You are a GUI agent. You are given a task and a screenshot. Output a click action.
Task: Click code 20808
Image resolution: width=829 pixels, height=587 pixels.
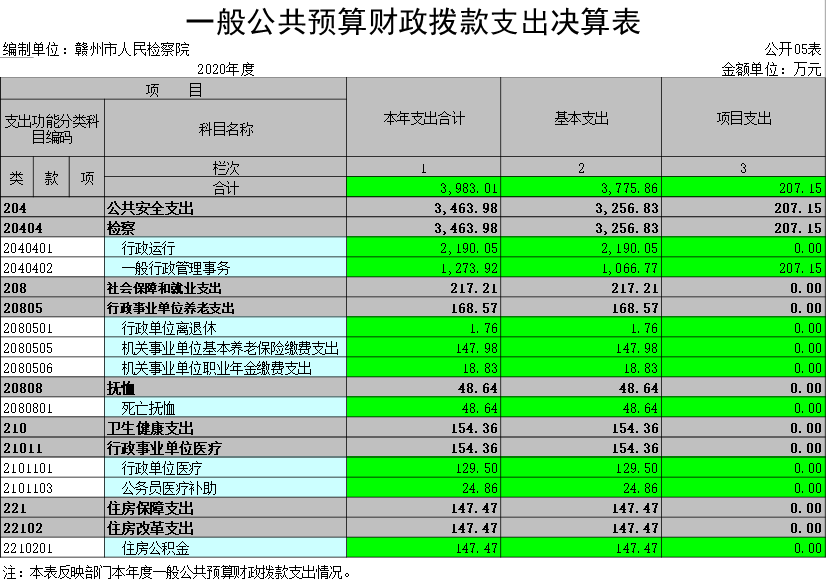[23, 388]
